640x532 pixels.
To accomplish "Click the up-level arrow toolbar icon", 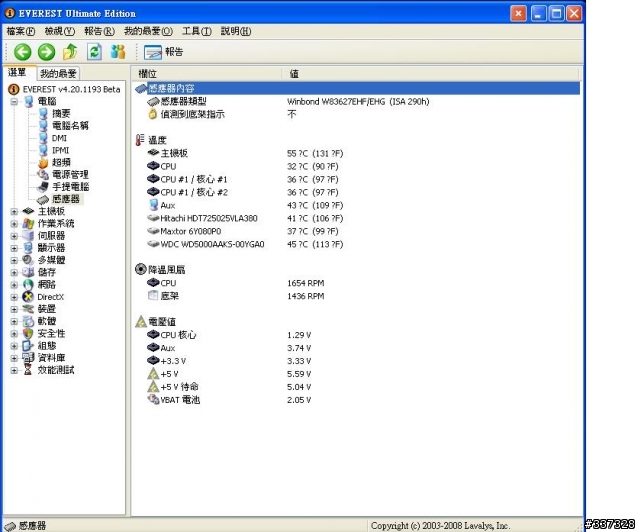I will 70,52.
